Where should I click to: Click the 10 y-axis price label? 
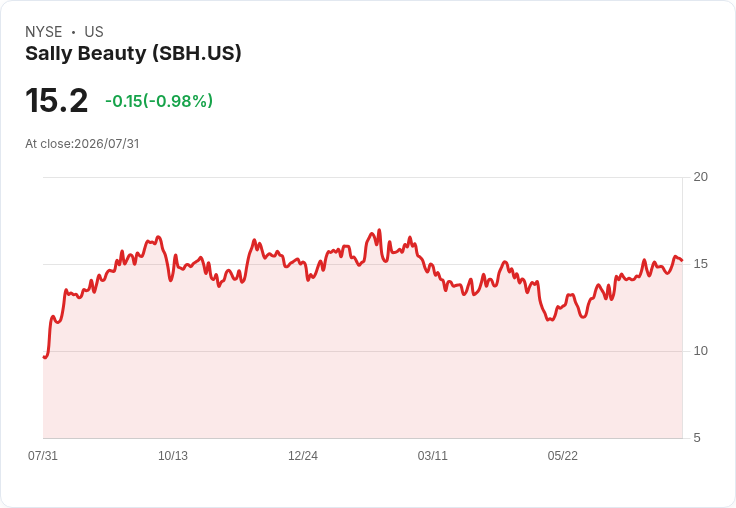(x=700, y=351)
